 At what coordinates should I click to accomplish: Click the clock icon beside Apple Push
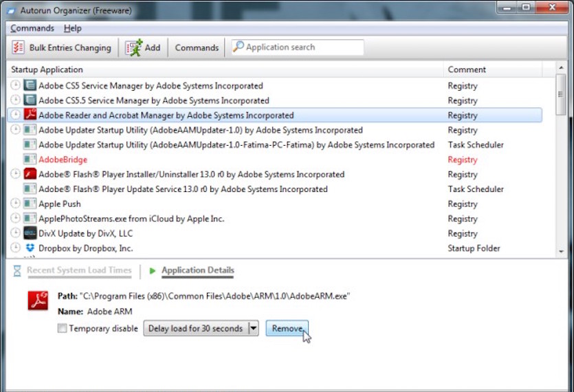click(15, 203)
